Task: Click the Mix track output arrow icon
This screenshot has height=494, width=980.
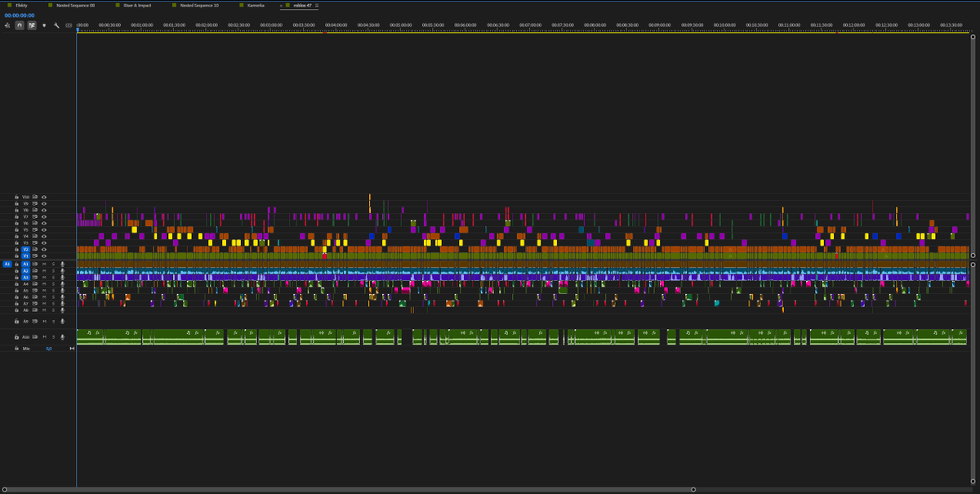Action: [x=72, y=349]
